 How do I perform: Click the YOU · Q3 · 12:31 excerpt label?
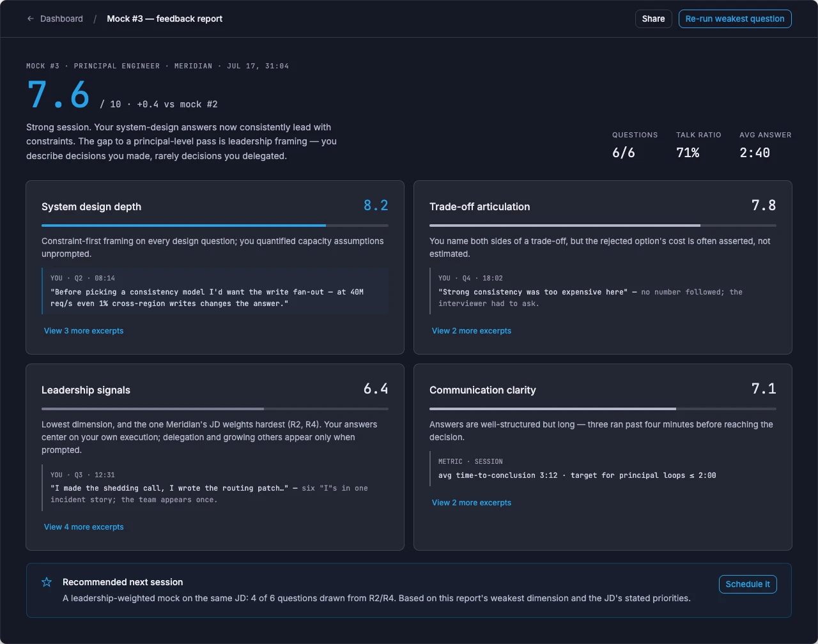point(82,475)
